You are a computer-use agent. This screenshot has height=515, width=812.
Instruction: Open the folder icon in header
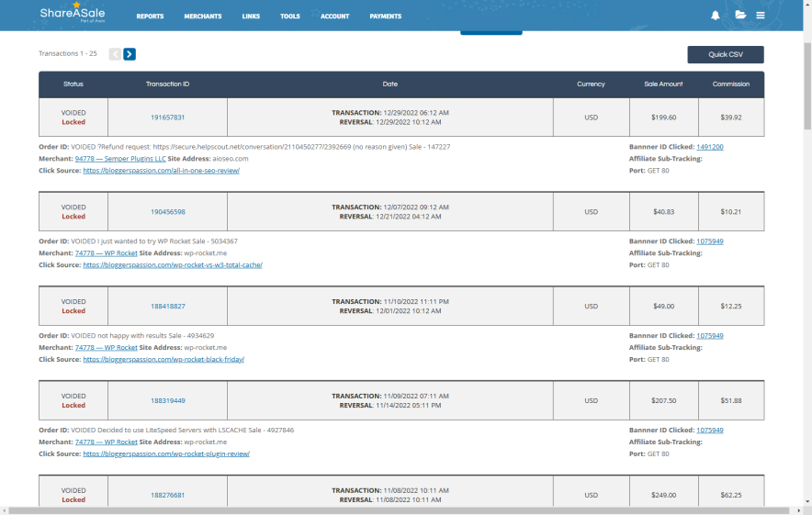click(x=740, y=16)
